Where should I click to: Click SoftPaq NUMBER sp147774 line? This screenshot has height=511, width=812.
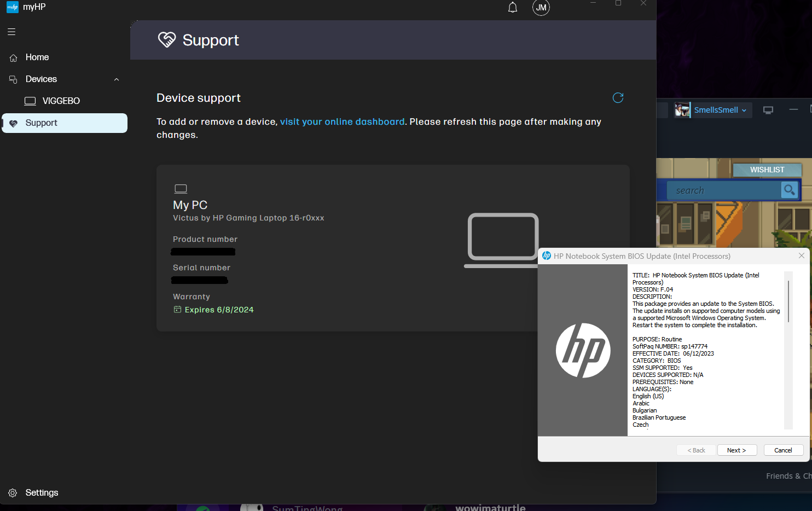click(x=670, y=346)
